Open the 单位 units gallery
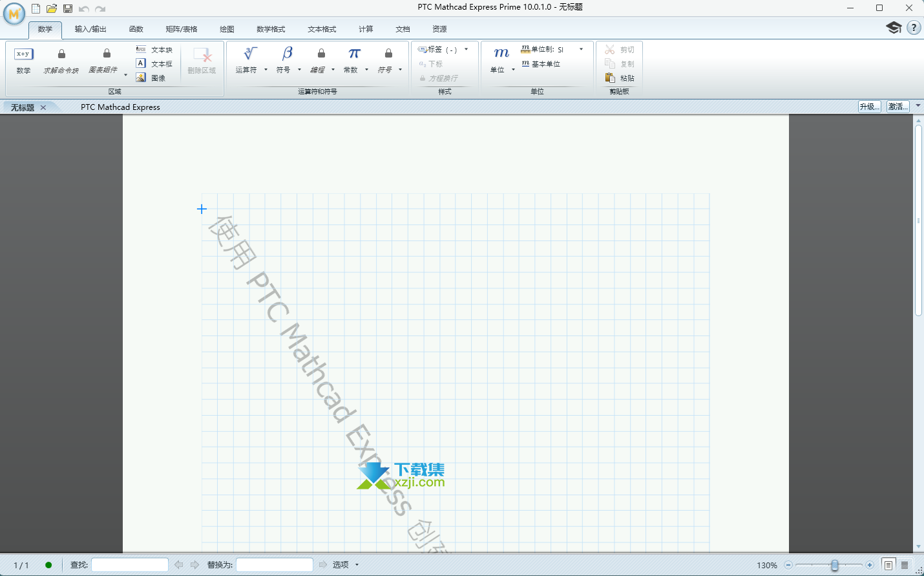 [499, 59]
